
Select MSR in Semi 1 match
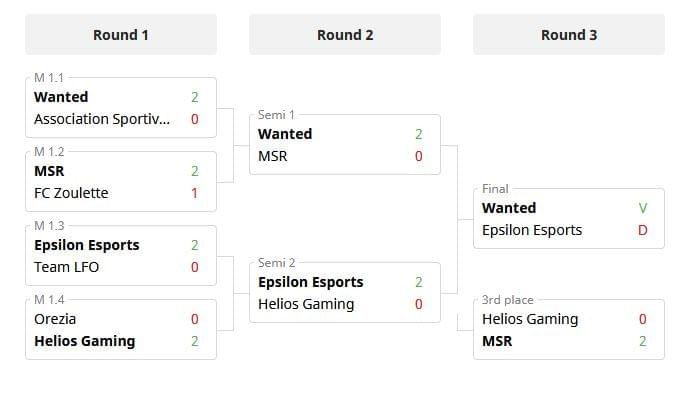click(x=272, y=156)
